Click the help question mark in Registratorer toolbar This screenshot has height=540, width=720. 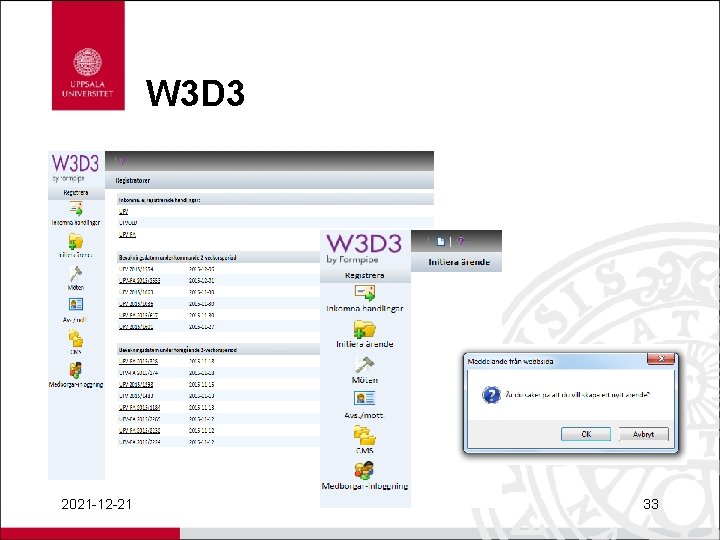(122, 161)
